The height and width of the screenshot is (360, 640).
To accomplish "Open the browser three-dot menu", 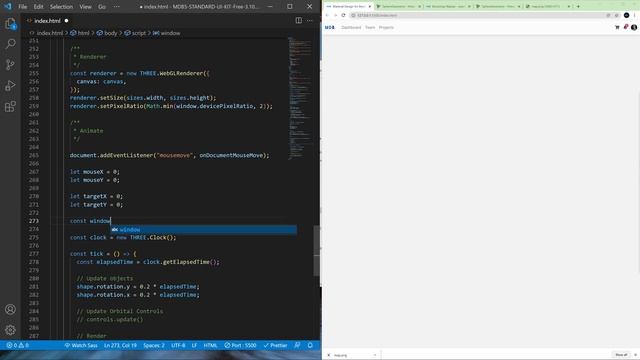I will (x=635, y=15).
